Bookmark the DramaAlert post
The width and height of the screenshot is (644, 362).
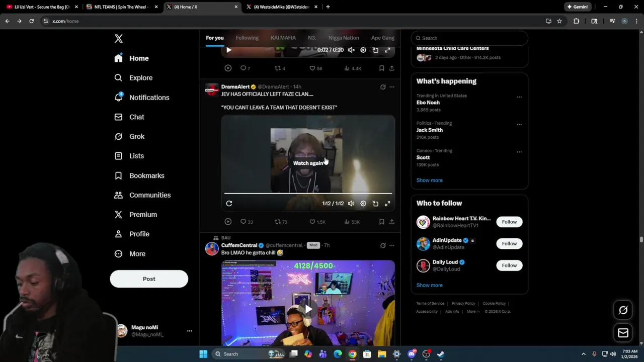coord(381,222)
